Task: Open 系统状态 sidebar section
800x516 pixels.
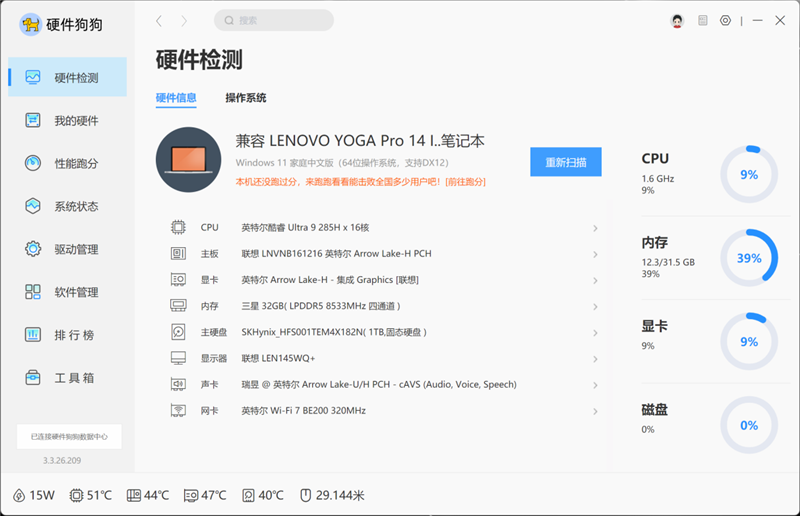Action: pyautogui.click(x=67, y=206)
